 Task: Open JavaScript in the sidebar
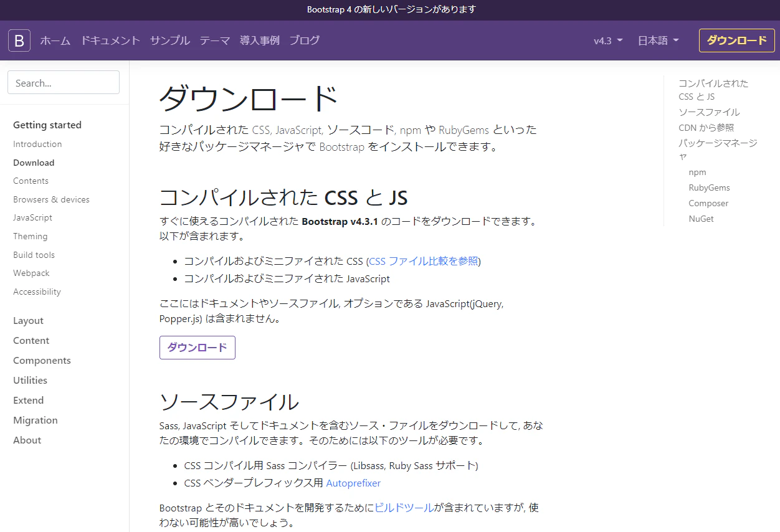coord(32,217)
